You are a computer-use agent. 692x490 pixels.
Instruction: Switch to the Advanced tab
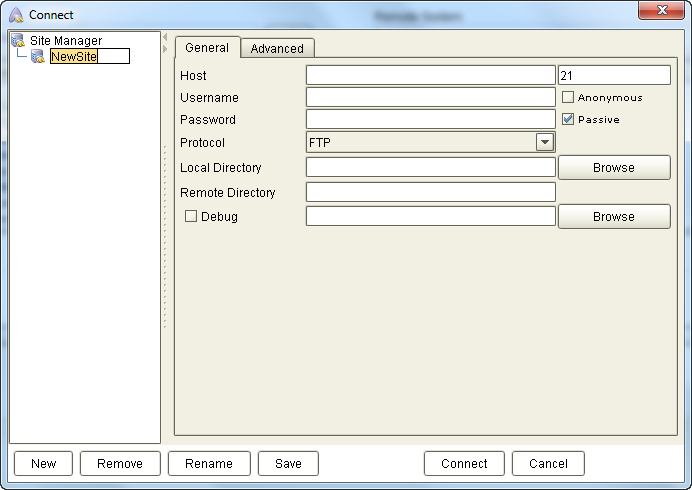(277, 48)
